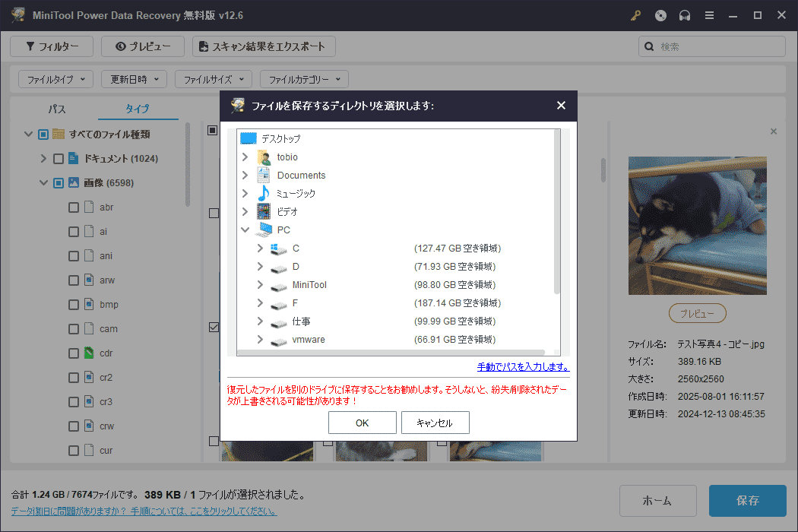Click the フィルター funnel icon
Screen dimensions: 798x532
pos(29,46)
